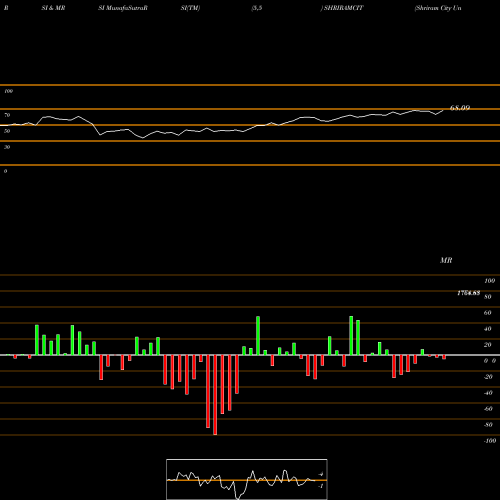Click the end of the RSI line near 68.09

click(443, 110)
